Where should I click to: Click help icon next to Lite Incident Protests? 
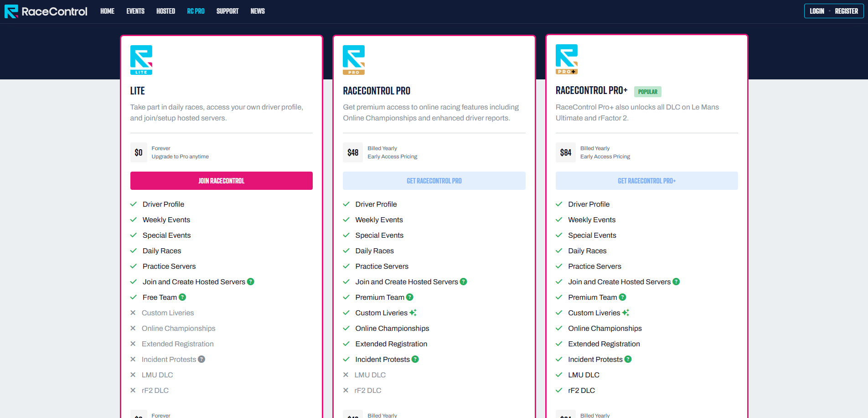tap(201, 360)
